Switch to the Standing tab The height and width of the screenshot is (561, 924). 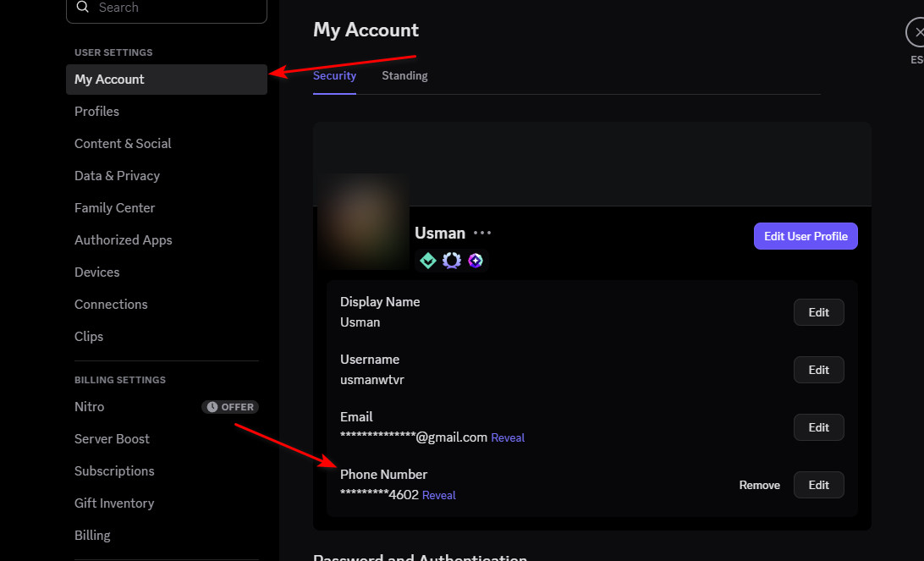pyautogui.click(x=404, y=76)
